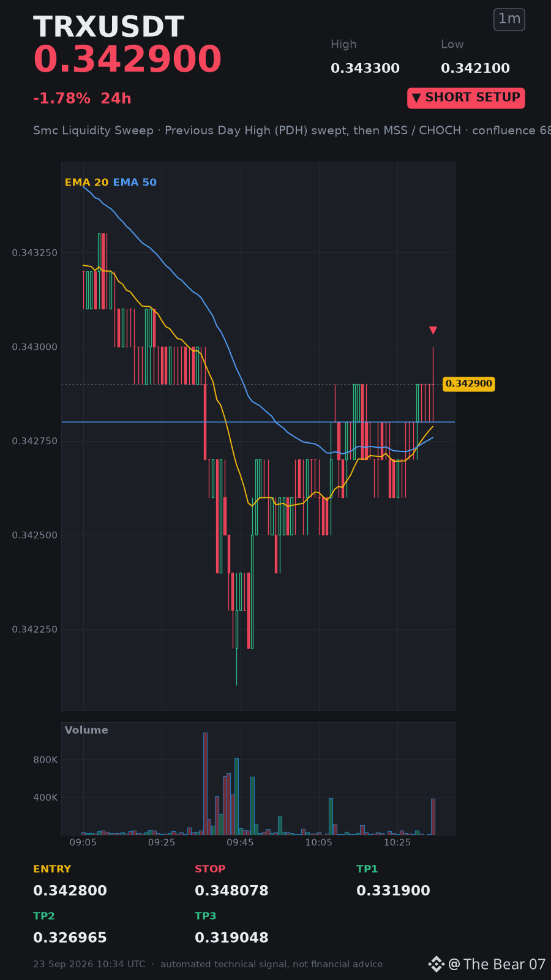Click the red short signal arrow marker
551x980 pixels.
(433, 331)
